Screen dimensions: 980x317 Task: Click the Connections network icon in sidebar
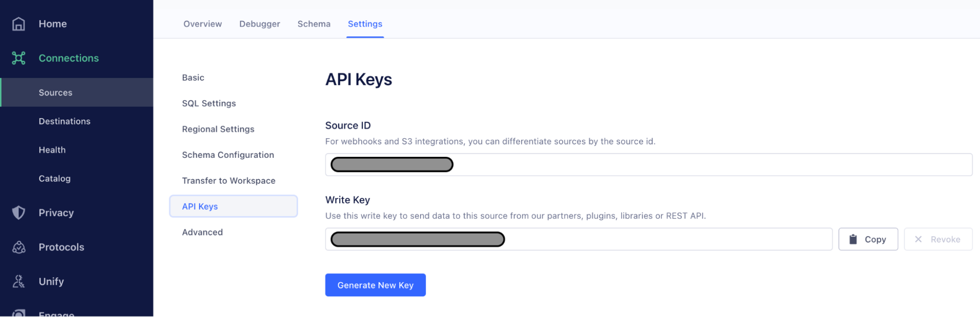(18, 58)
